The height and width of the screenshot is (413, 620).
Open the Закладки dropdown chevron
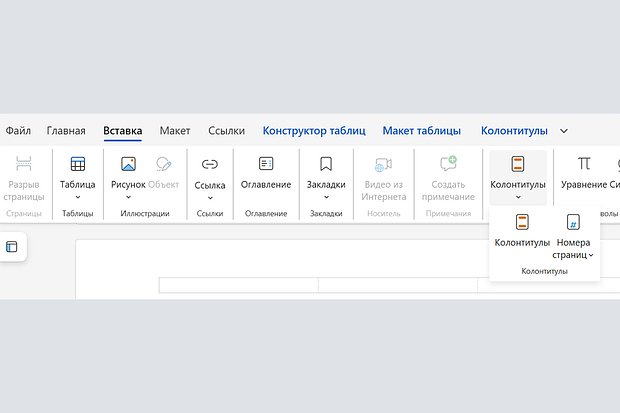(326, 197)
